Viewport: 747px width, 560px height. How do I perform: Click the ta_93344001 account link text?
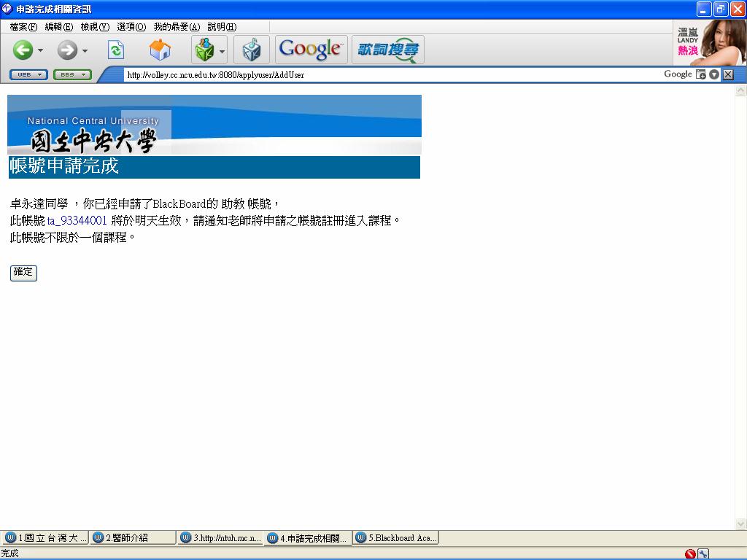point(77,220)
